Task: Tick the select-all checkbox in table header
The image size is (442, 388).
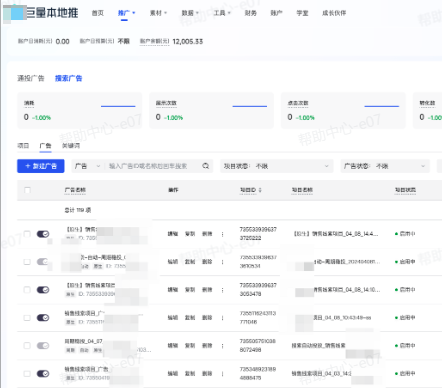Action: [27, 190]
